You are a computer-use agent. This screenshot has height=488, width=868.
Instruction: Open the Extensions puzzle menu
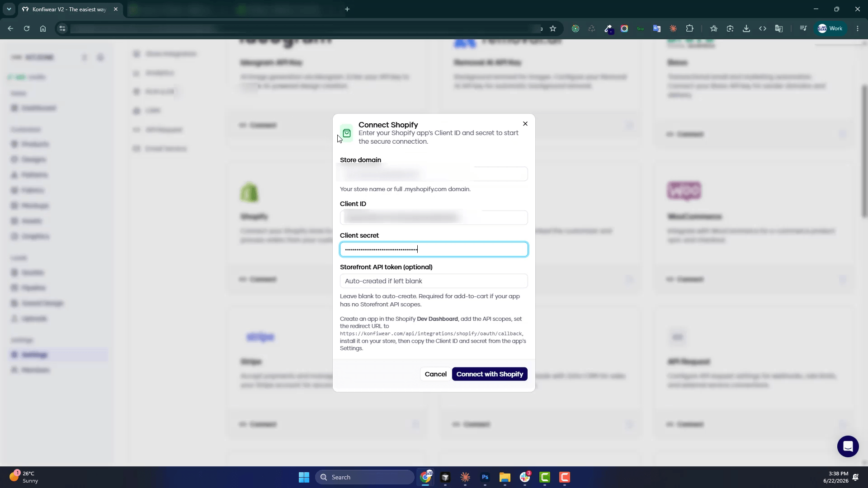tap(689, 28)
